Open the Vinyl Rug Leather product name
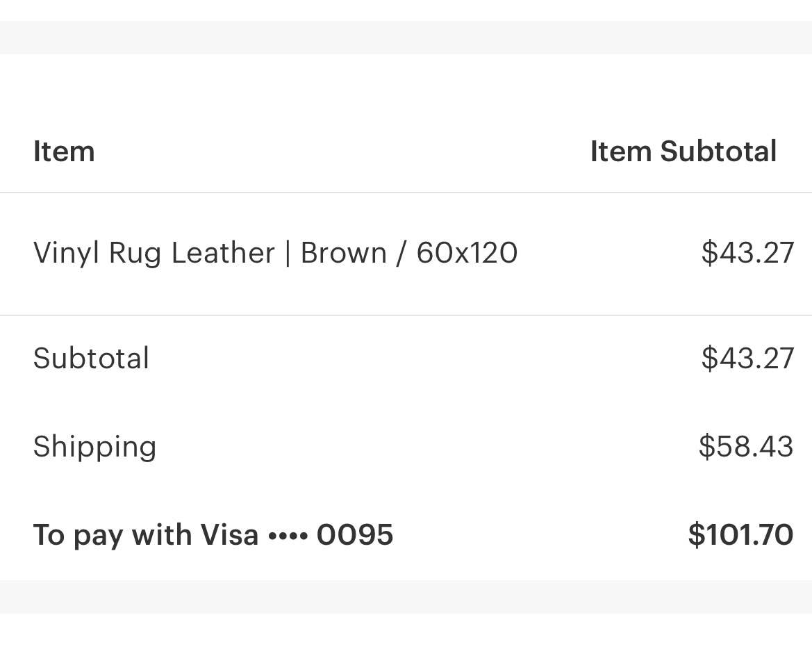The width and height of the screenshot is (812, 665). [x=154, y=253]
